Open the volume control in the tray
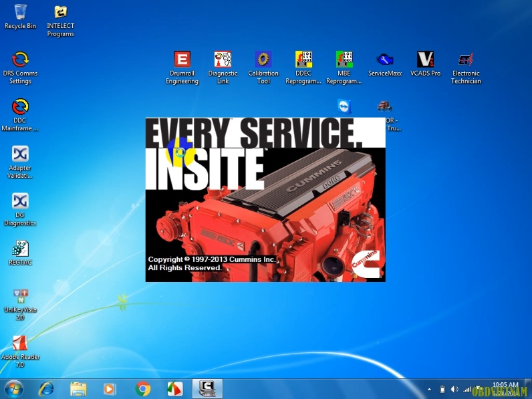This screenshot has height=399, width=532. [x=454, y=389]
